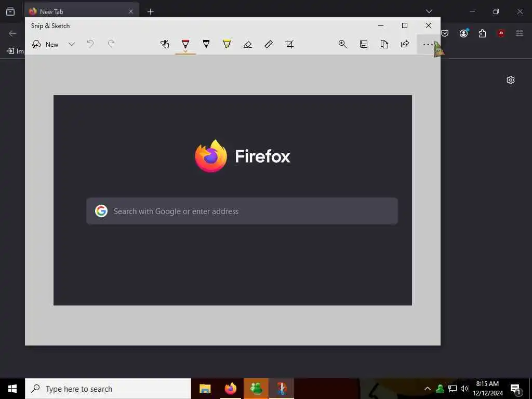Open the Windows Start menu
The image size is (532, 399).
click(x=12, y=389)
